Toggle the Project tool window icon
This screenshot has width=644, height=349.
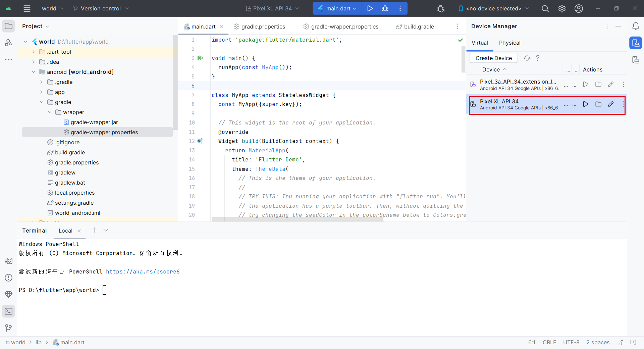pyautogui.click(x=8, y=26)
